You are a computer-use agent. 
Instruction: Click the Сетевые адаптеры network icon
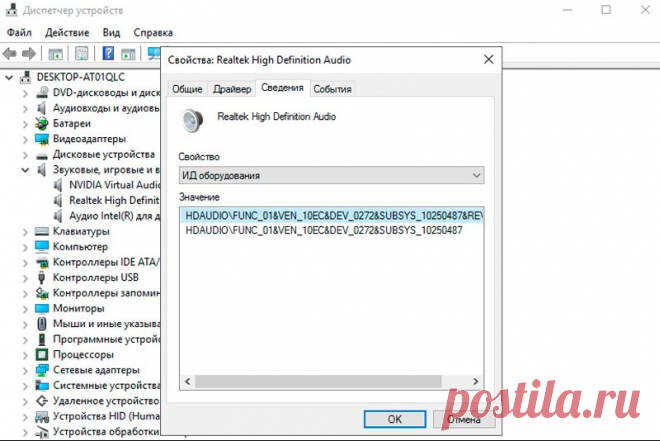pos(42,370)
